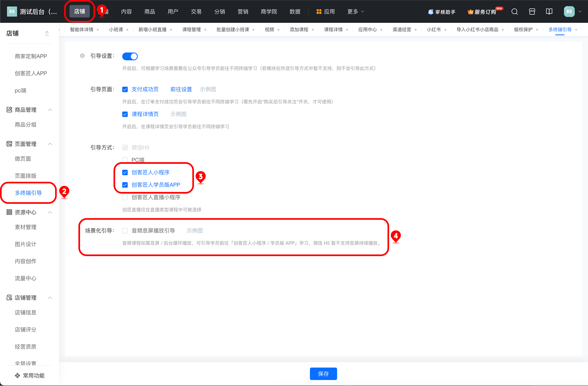Click the 应用 grid icon
Screen dimensions: 588x386
click(319, 12)
